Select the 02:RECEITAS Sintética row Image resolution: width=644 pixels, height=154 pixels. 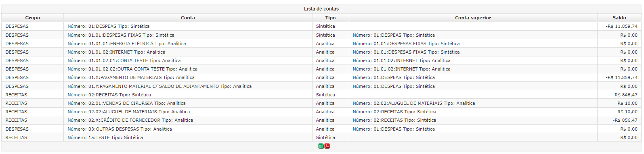point(321,95)
